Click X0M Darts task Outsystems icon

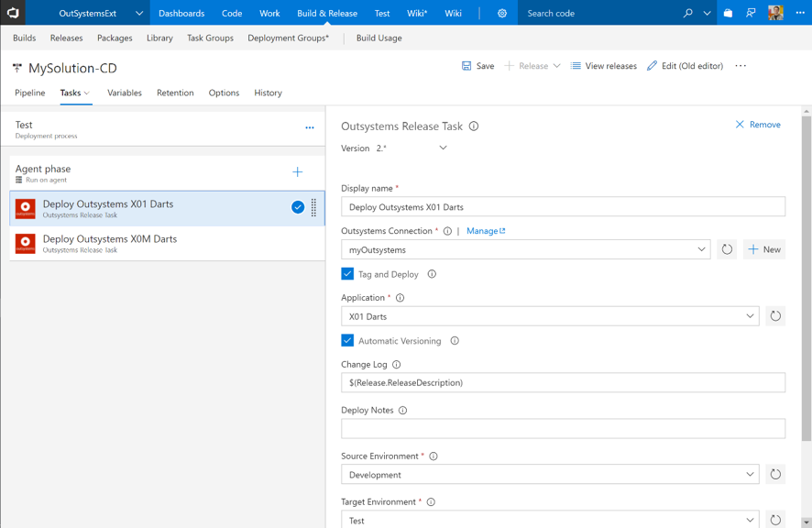(26, 244)
